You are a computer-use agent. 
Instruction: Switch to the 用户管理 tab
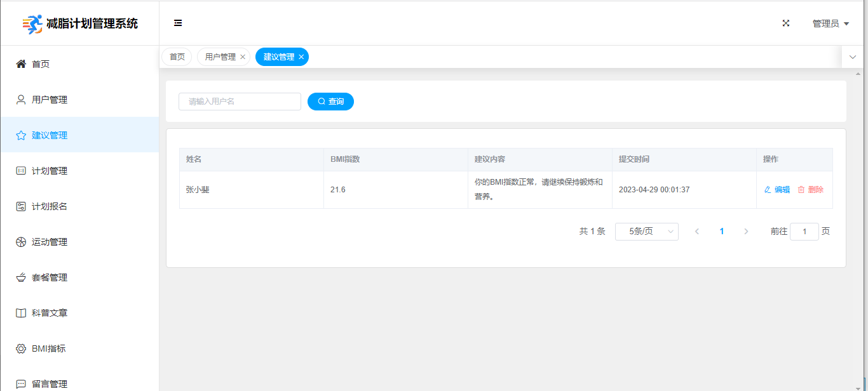[x=220, y=57]
